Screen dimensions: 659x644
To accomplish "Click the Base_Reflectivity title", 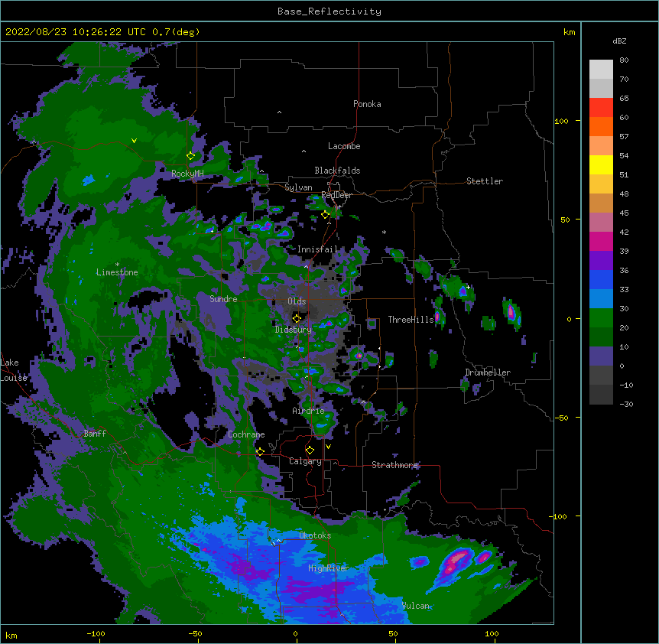I will (329, 11).
